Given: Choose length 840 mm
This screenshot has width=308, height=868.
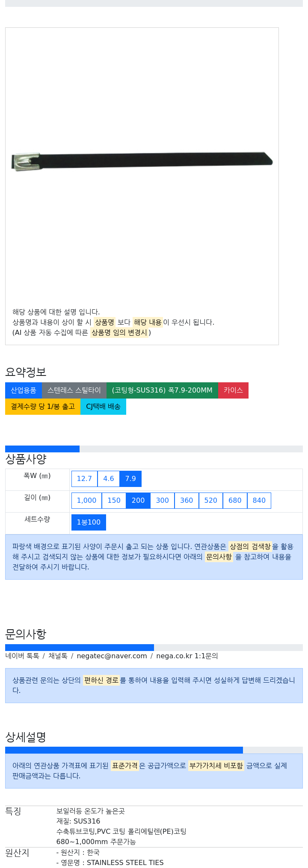Looking at the screenshot, I should pos(259,500).
